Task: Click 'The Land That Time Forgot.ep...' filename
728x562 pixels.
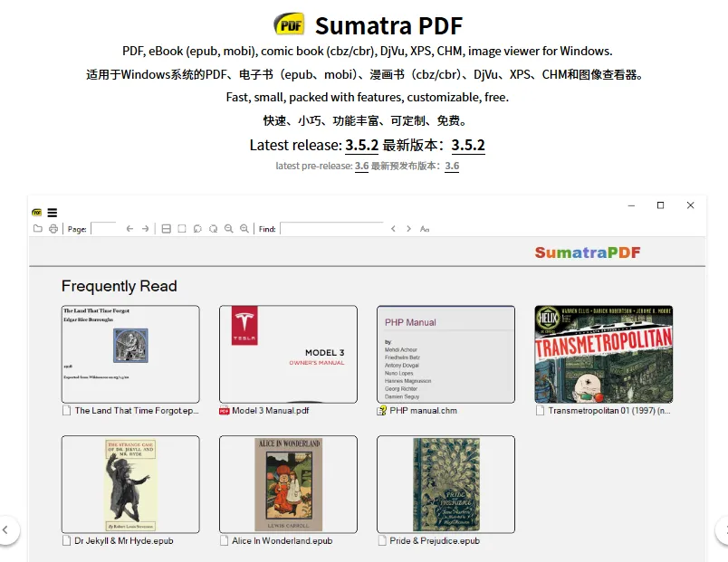Action: coord(137,411)
